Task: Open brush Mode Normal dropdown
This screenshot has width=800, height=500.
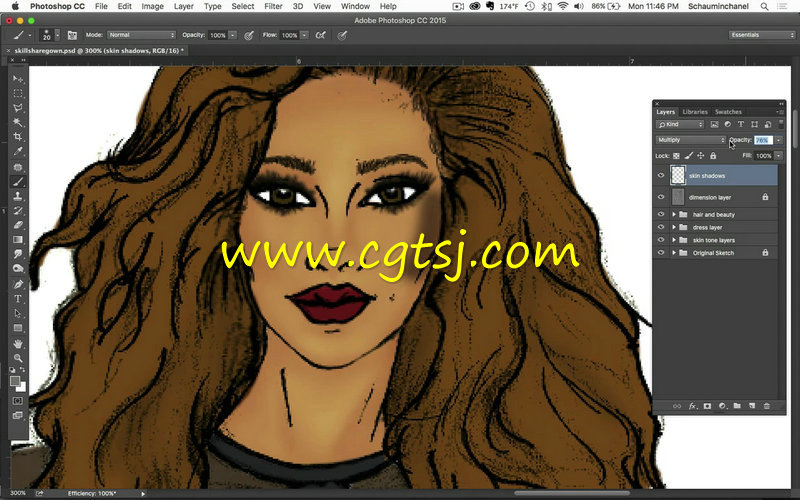Action: point(141,35)
